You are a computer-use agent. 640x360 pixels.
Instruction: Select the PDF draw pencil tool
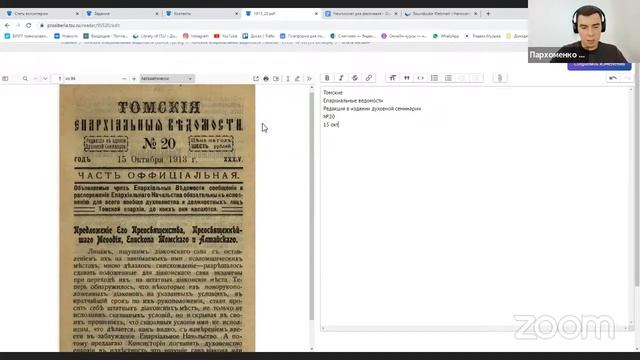pyautogui.click(x=298, y=78)
